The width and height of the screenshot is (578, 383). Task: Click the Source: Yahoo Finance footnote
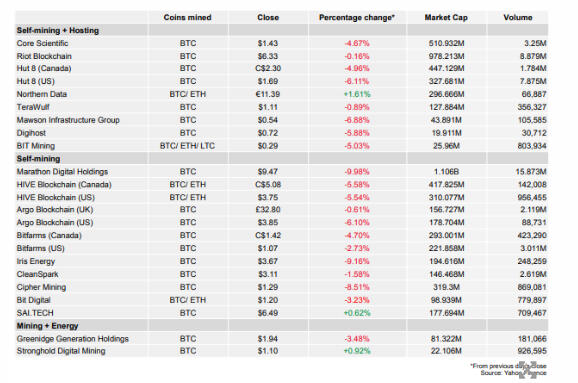coord(513,373)
